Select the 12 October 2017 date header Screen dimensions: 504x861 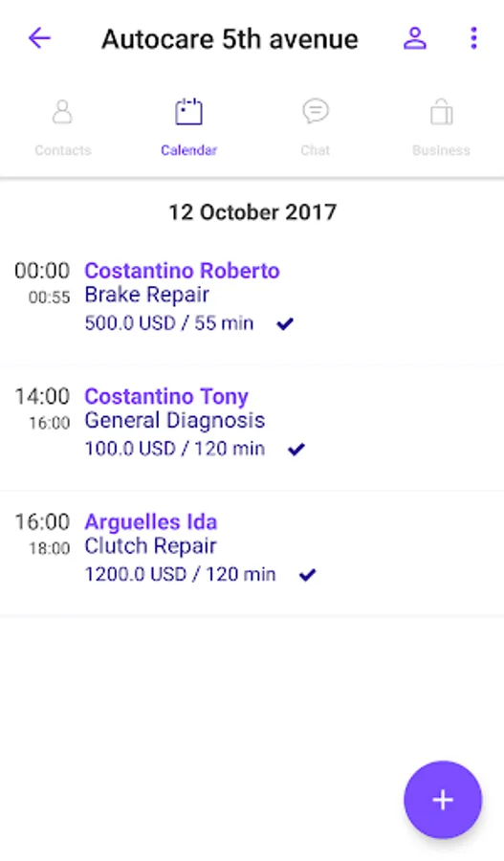click(x=252, y=212)
